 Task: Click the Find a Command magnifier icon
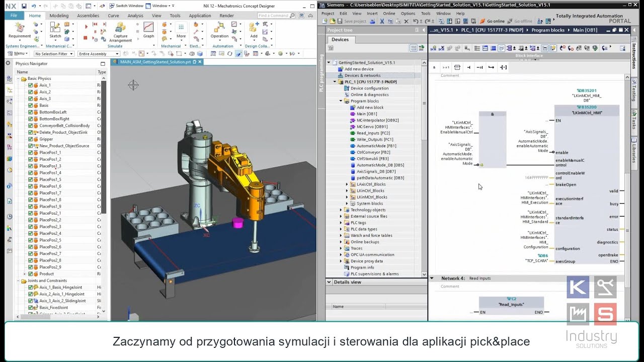[291, 16]
